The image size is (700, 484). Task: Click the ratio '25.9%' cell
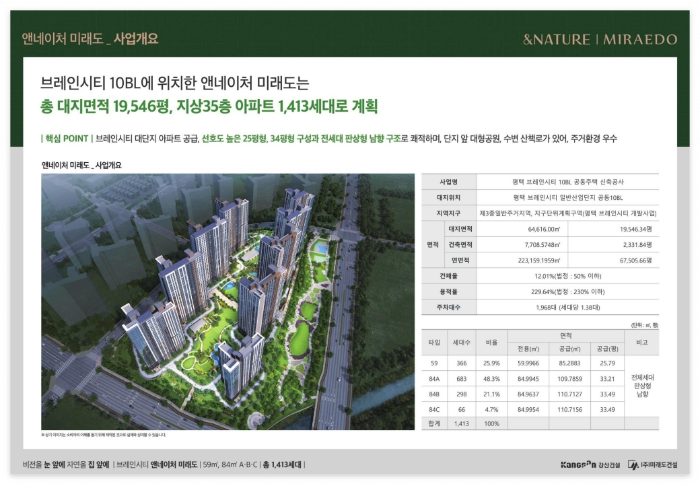pyautogui.click(x=492, y=363)
